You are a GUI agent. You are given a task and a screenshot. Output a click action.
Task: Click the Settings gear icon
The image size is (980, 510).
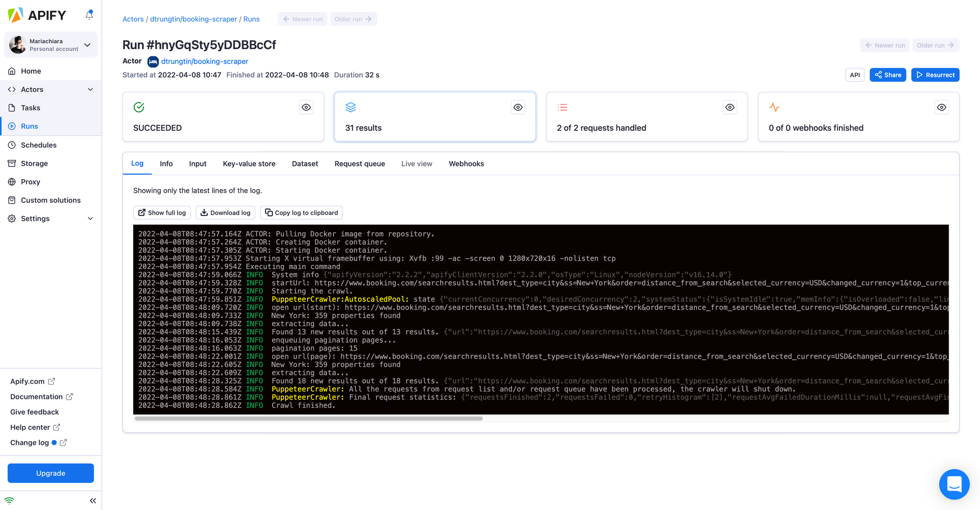[12, 219]
